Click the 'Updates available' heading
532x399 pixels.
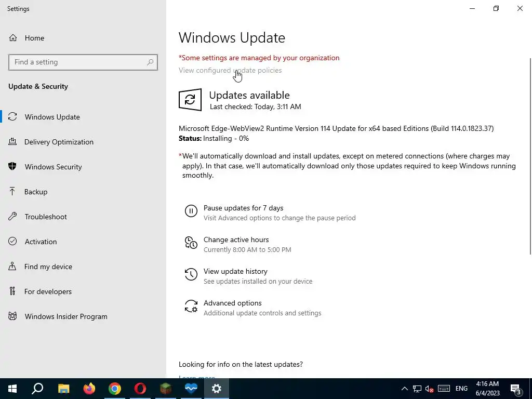pyautogui.click(x=249, y=95)
